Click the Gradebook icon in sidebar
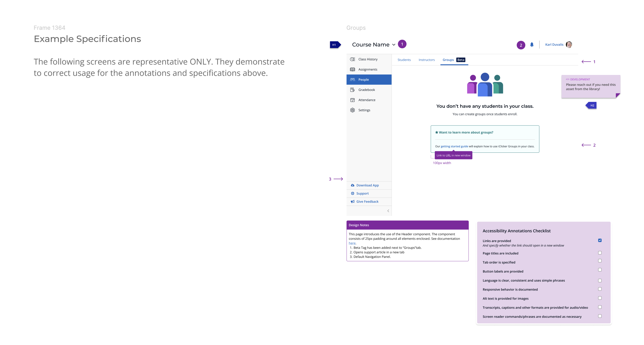This screenshot has height=345, width=644. coord(352,90)
